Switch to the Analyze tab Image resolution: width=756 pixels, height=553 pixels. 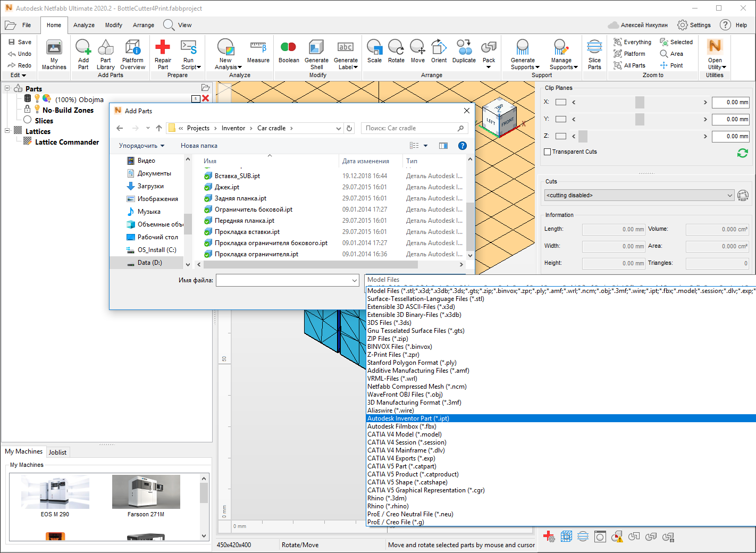point(84,25)
